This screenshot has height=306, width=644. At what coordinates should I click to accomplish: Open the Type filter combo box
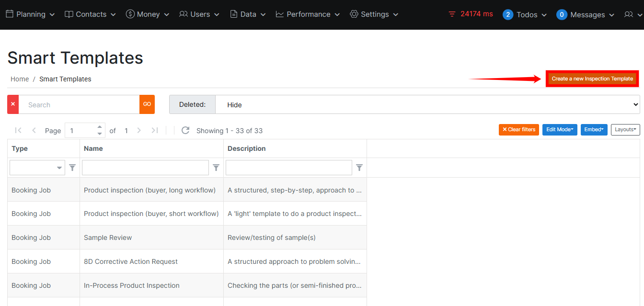(x=37, y=168)
